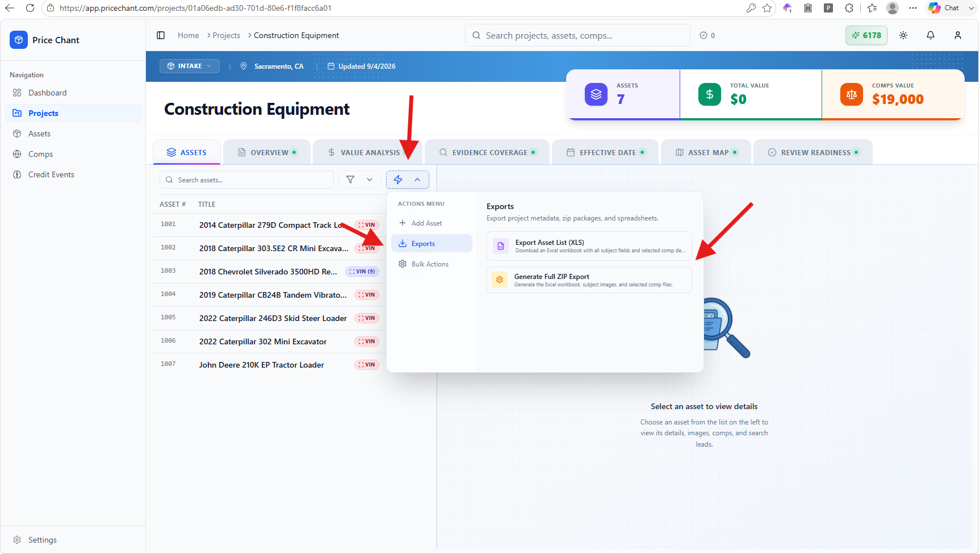This screenshot has height=554, width=980.
Task: Click VIN badge on John Deere row
Action: click(x=367, y=365)
